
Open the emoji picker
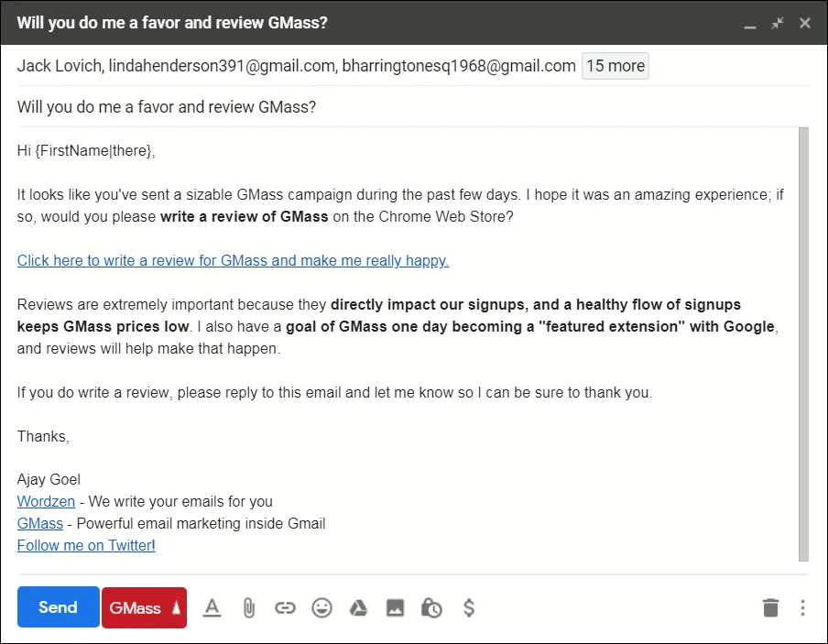point(321,607)
